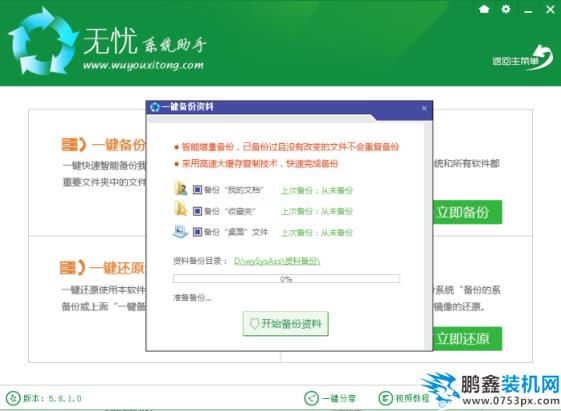Click the return-to-main-menu arrow icon
The width and height of the screenshot is (561, 411).
coord(542,57)
